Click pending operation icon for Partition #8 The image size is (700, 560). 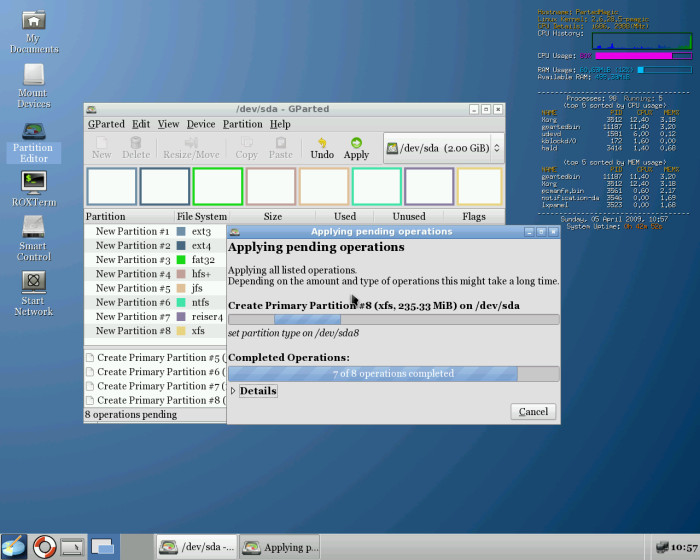pyautogui.click(x=90, y=401)
